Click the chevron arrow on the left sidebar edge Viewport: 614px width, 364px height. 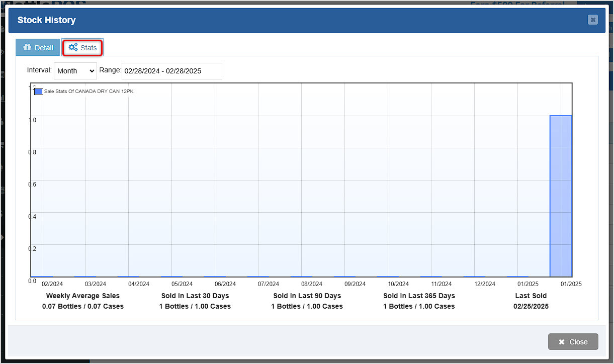(2, 236)
